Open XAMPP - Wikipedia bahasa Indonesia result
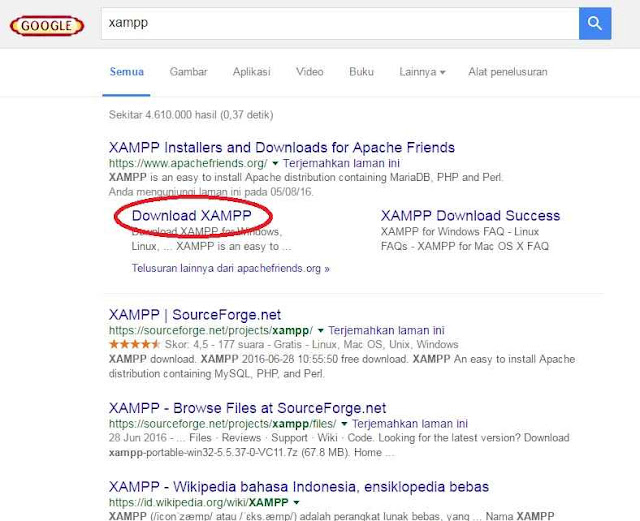This screenshot has width=640, height=521. (x=299, y=487)
